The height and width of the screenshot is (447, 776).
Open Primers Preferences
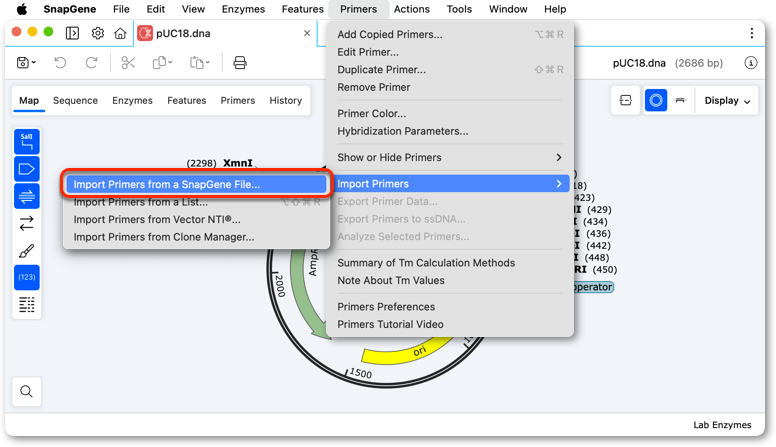pyautogui.click(x=450, y=307)
